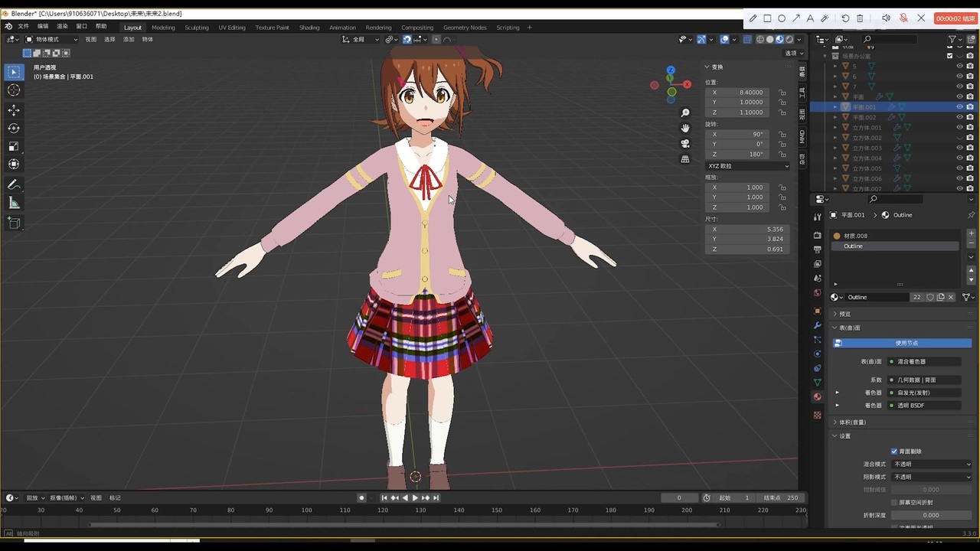Enable the 屏幕空间折射 checkbox
Screen dimensions: 980x551
[894, 502]
